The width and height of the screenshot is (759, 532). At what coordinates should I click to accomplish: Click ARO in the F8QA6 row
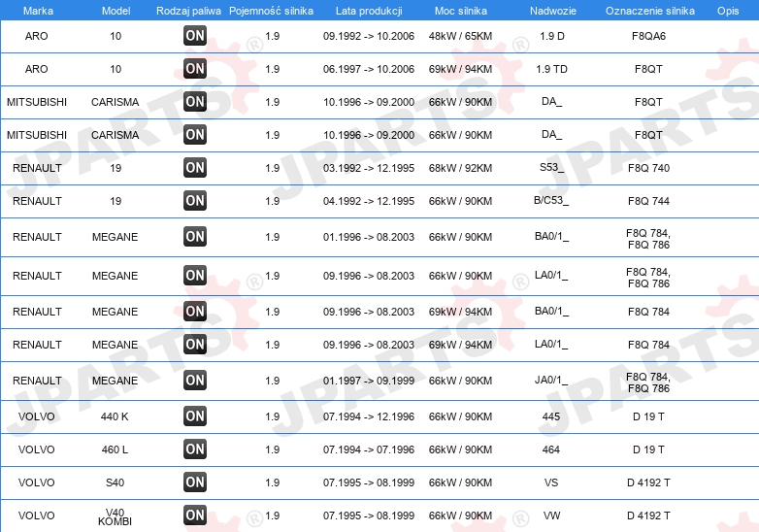point(36,36)
